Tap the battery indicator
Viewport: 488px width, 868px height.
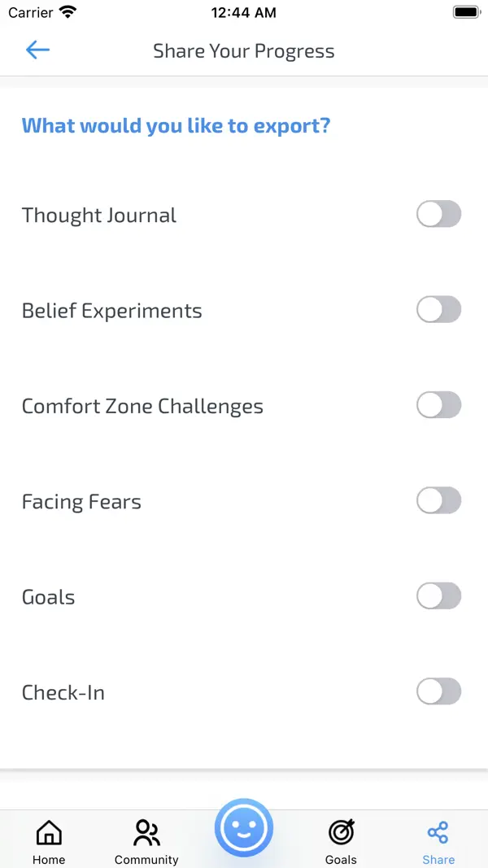[x=466, y=11]
